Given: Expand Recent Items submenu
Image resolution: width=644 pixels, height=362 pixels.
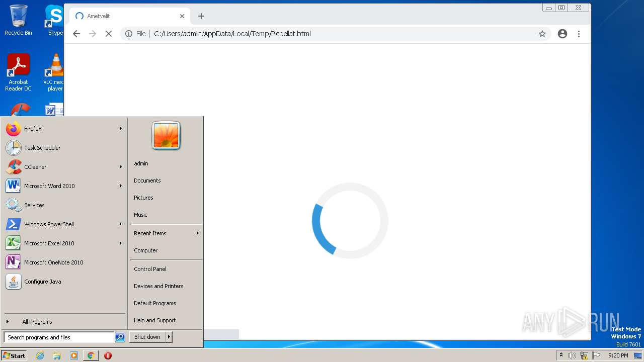Looking at the screenshot, I should pyautogui.click(x=166, y=233).
